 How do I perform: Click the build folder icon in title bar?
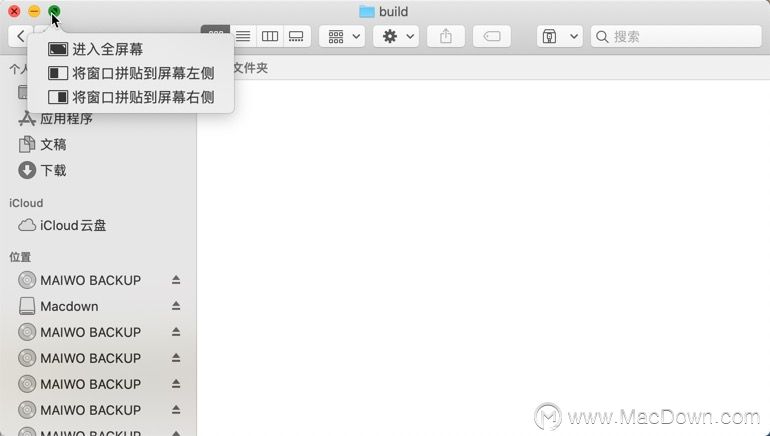pyautogui.click(x=366, y=11)
